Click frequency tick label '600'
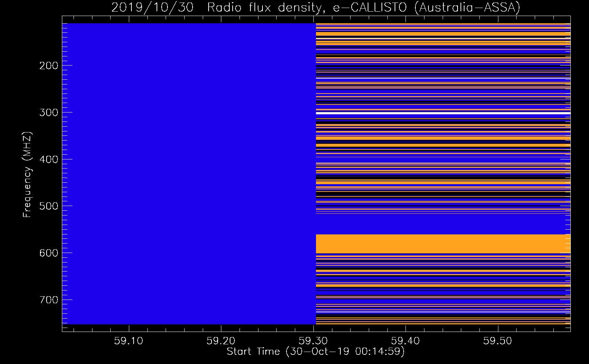The image size is (589, 364). tap(49, 253)
